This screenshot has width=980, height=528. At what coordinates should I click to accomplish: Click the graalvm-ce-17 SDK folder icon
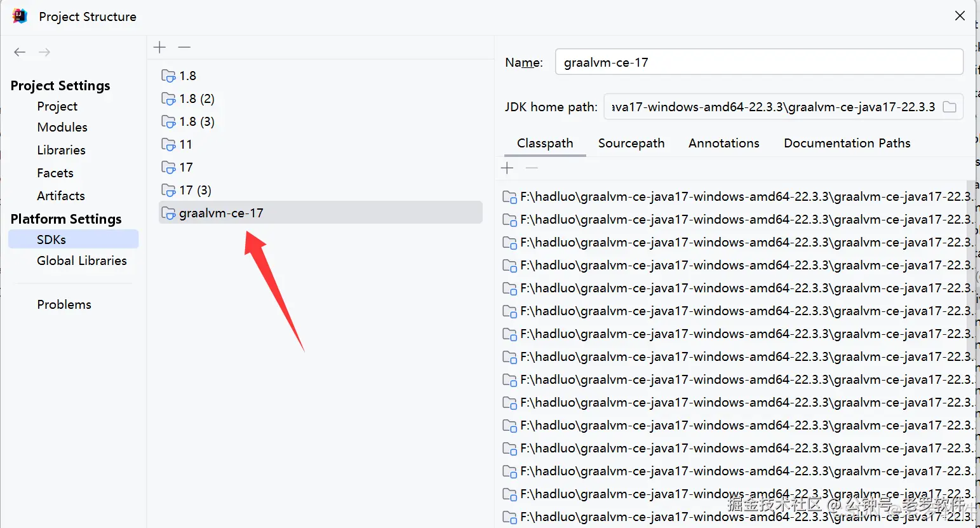tap(168, 213)
